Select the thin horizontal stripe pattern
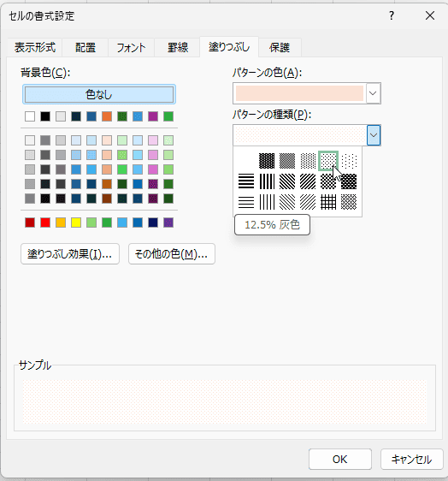This screenshot has height=481, width=448. coord(246,202)
